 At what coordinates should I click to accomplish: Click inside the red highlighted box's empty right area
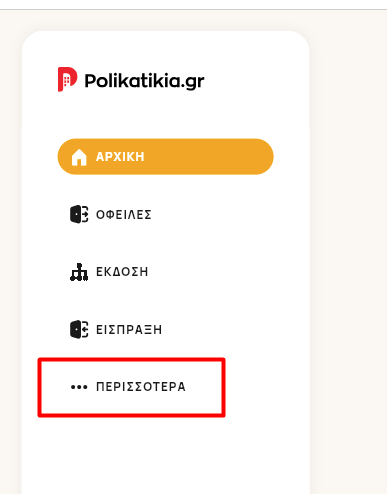203,387
